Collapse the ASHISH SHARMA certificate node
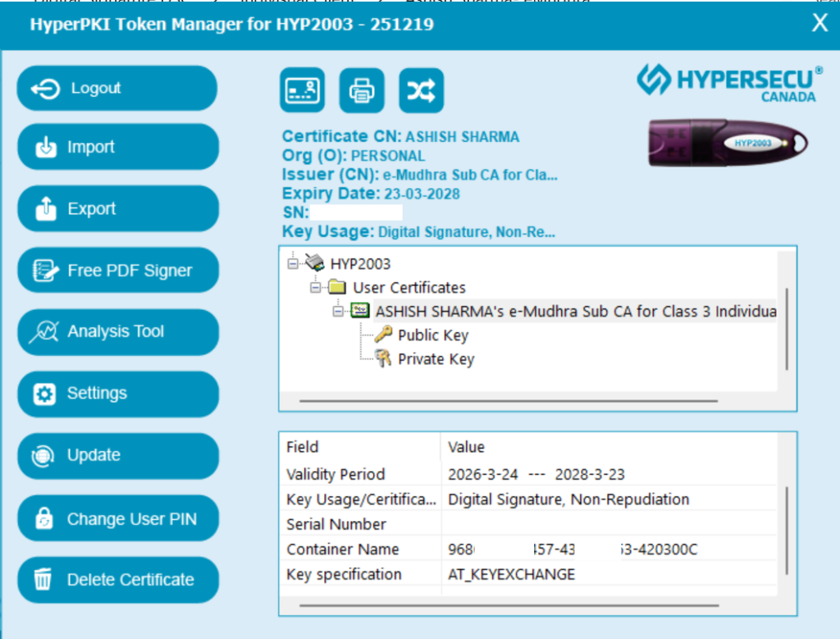Screen dimensions: 840x639 (338, 311)
